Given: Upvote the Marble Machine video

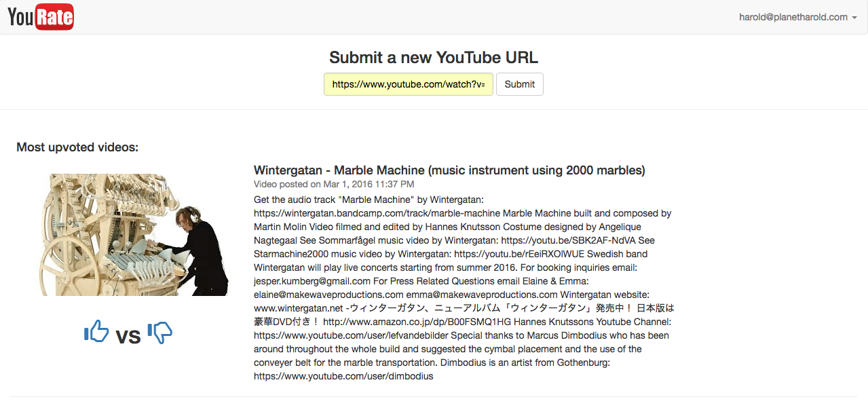Looking at the screenshot, I should tap(96, 332).
